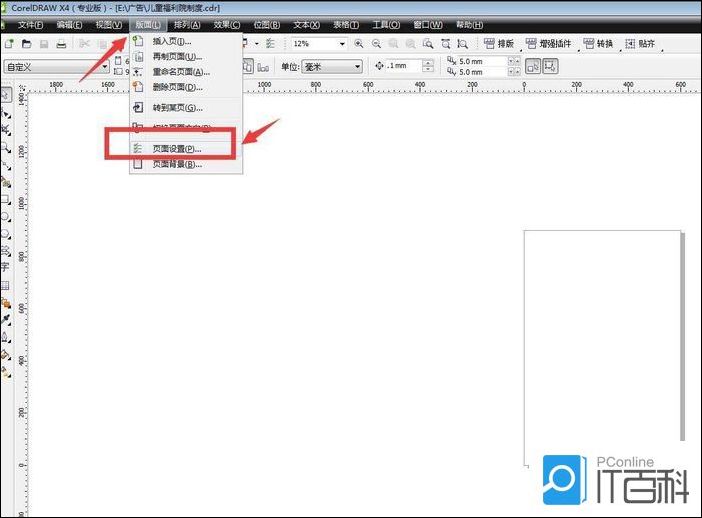Click the Open file folder icon

(26, 44)
